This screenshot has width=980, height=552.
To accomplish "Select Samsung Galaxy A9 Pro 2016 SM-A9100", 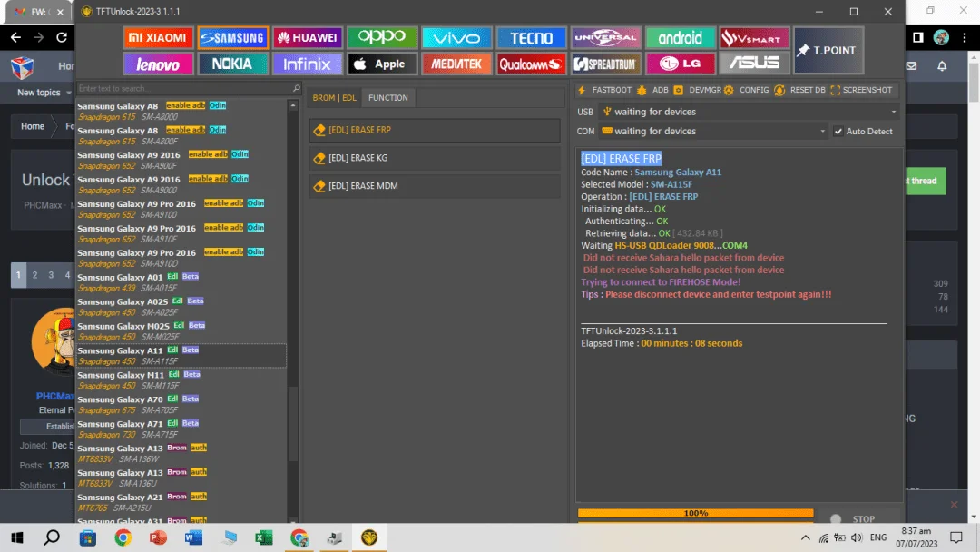I will tap(181, 209).
